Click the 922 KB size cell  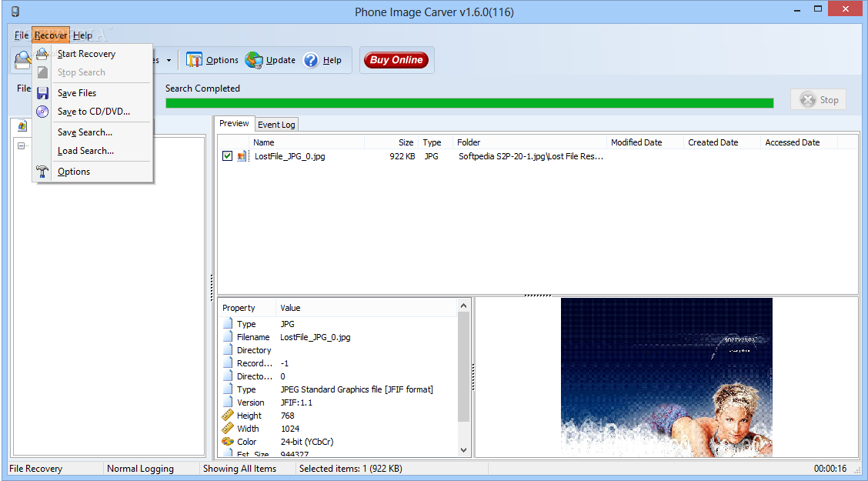tap(402, 157)
